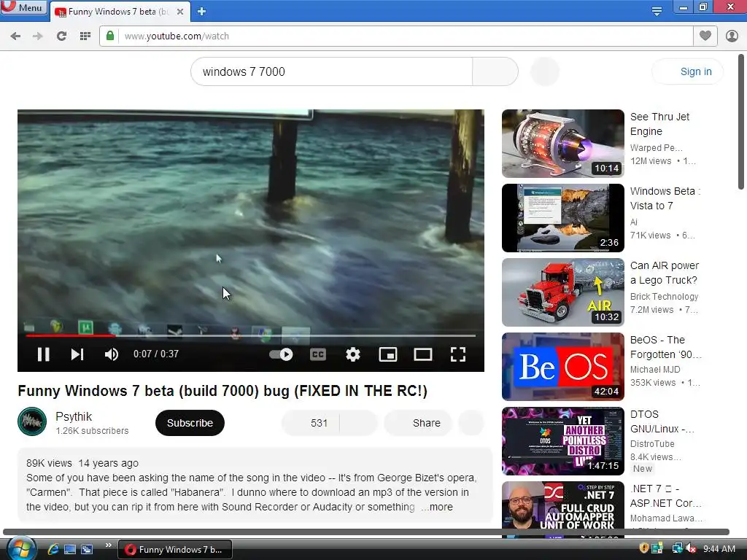Click the DTOS GNU/Linux video title

click(x=662, y=421)
